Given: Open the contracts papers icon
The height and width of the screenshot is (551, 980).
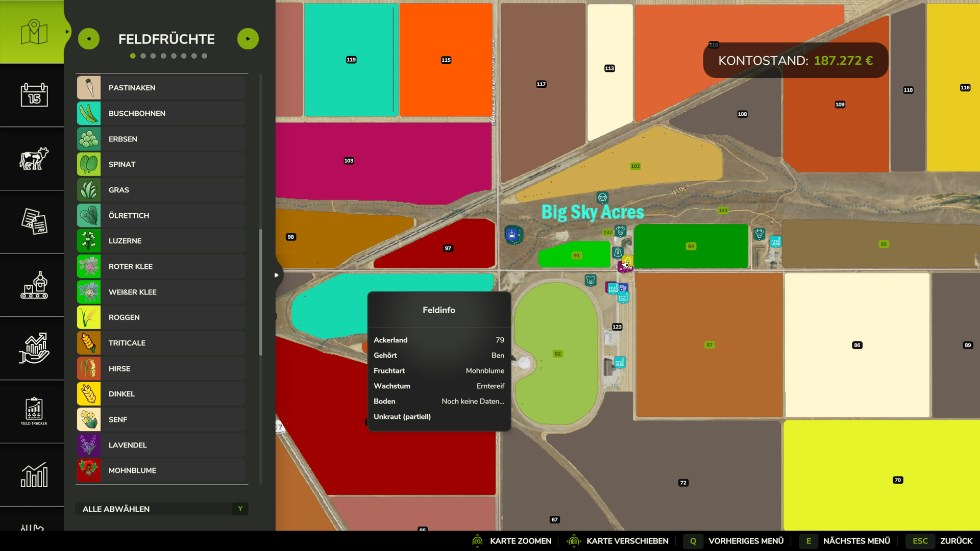Looking at the screenshot, I should 34,222.
